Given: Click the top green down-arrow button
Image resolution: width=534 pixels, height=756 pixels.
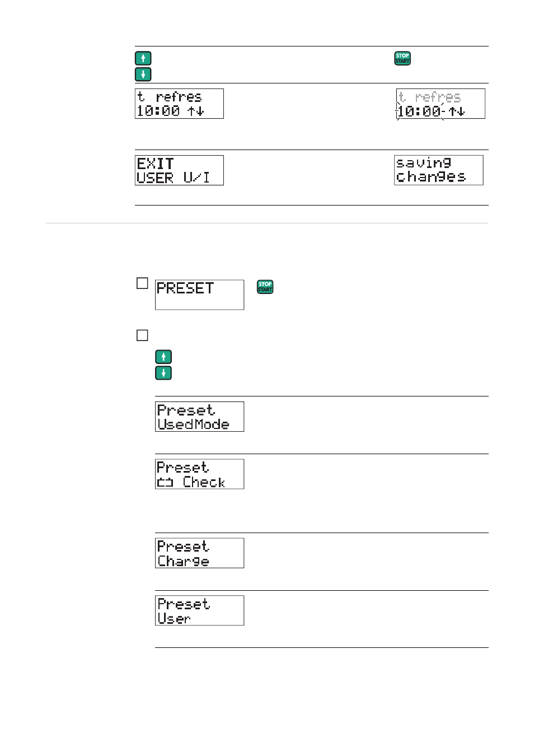Looking at the screenshot, I should pos(143,74).
